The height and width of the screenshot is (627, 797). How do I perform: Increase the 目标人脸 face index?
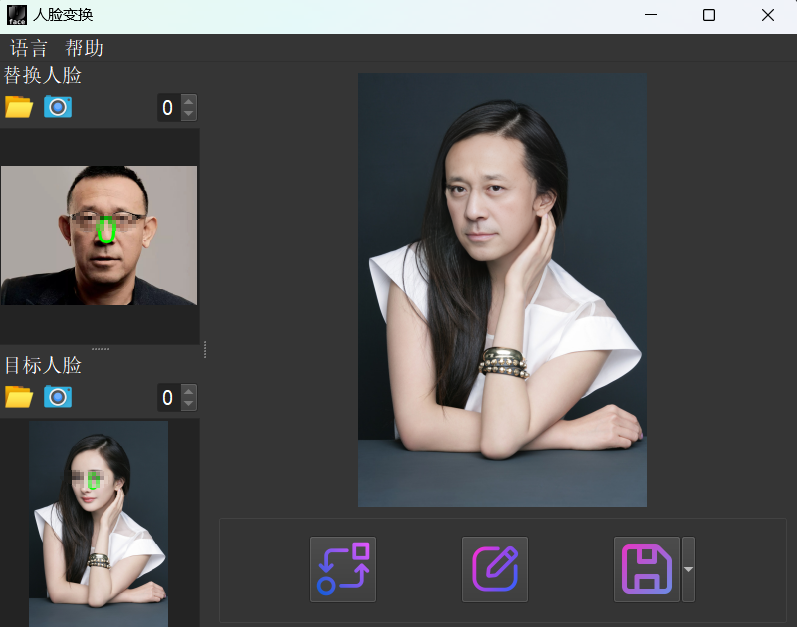click(x=189, y=391)
